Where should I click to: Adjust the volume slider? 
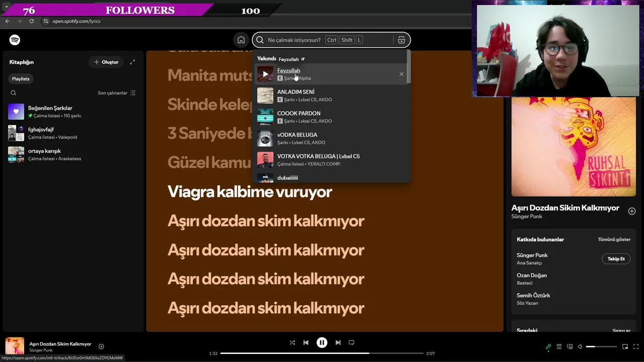(601, 346)
